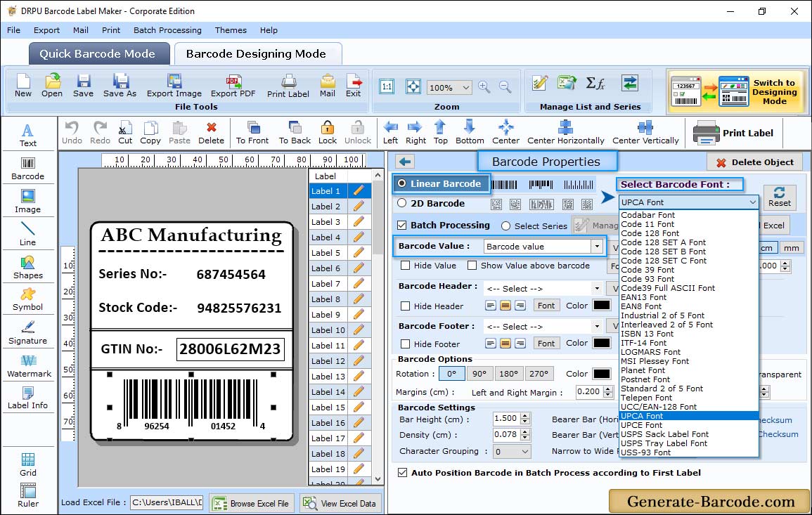Toggle Show Value above barcode checkbox
This screenshot has width=812, height=515.
(x=472, y=266)
